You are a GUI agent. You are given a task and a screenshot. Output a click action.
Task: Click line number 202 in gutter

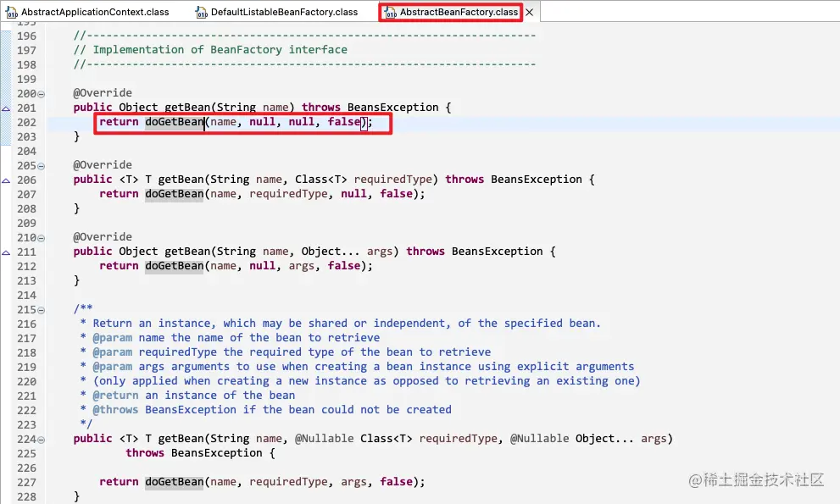pos(27,123)
